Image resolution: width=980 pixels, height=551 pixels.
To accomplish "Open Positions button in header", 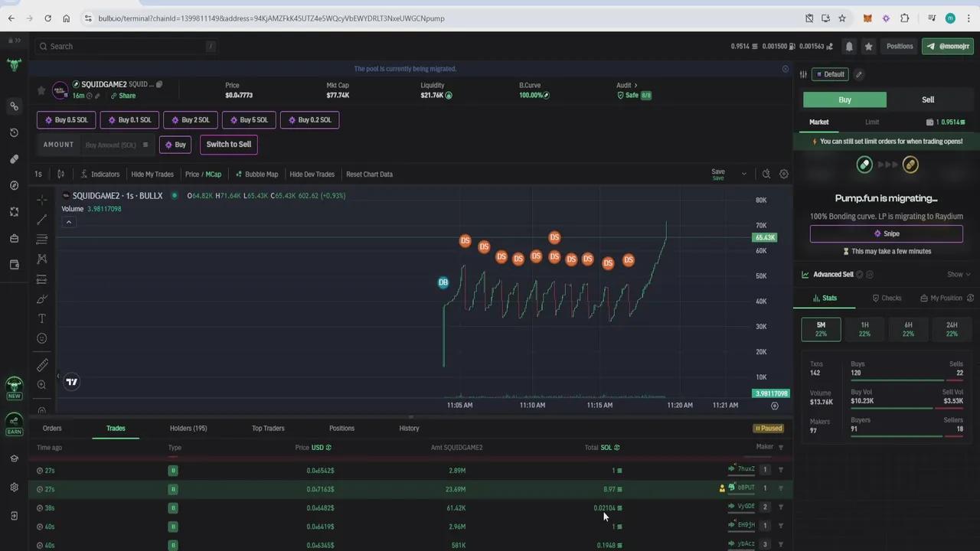I will click(900, 47).
